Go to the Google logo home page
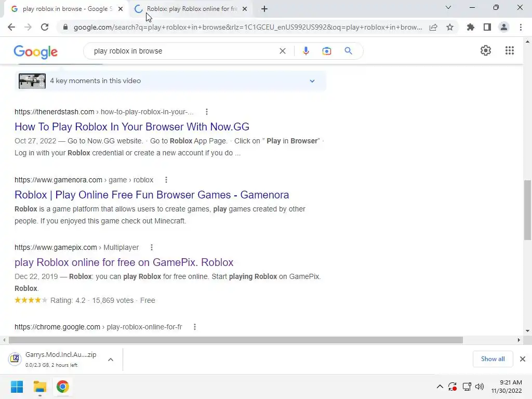This screenshot has width=532, height=399. tap(36, 51)
